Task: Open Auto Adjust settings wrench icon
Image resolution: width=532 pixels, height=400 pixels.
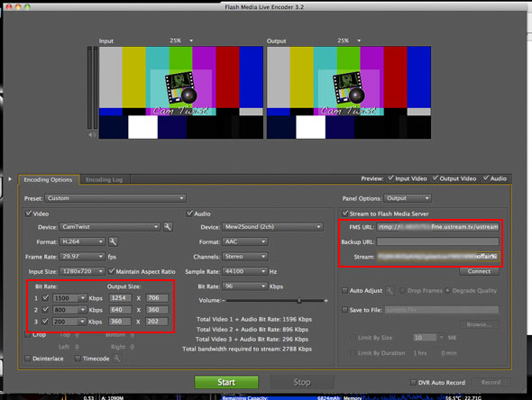Action: (x=390, y=290)
